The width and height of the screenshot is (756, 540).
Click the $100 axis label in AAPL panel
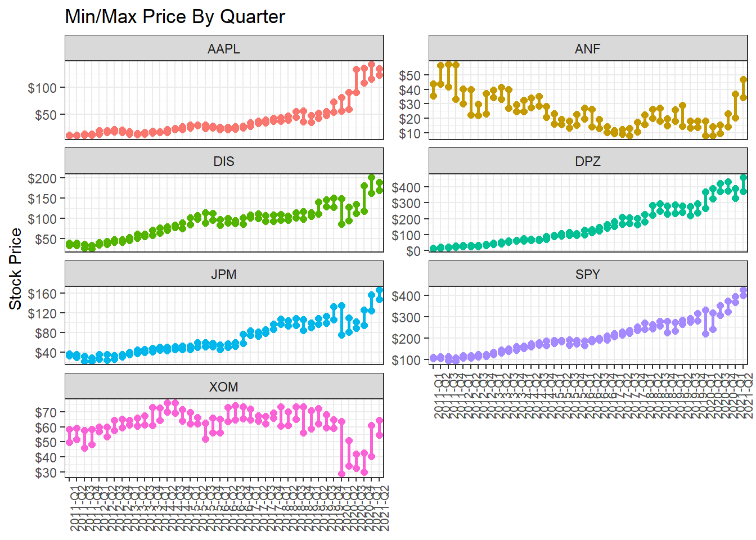(x=42, y=88)
